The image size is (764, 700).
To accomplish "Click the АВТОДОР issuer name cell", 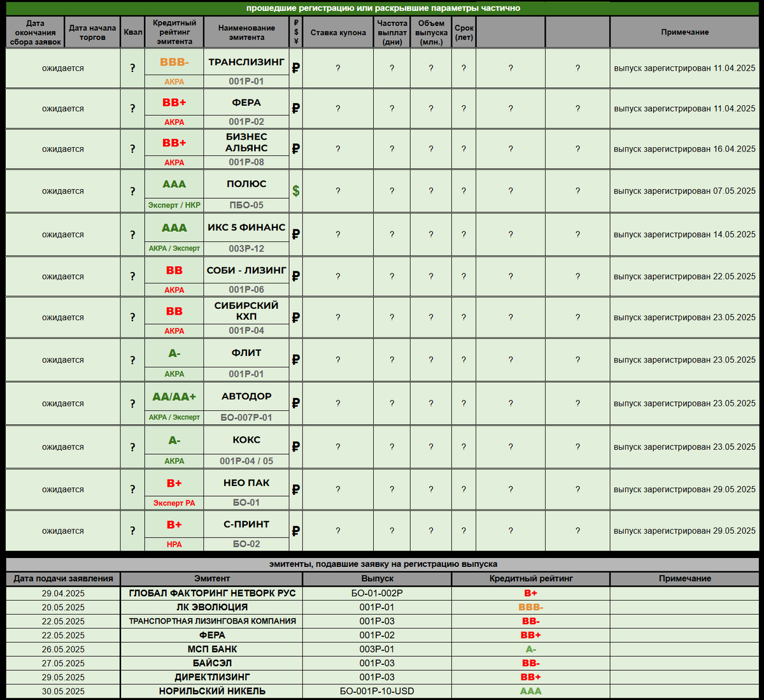I will click(x=246, y=396).
